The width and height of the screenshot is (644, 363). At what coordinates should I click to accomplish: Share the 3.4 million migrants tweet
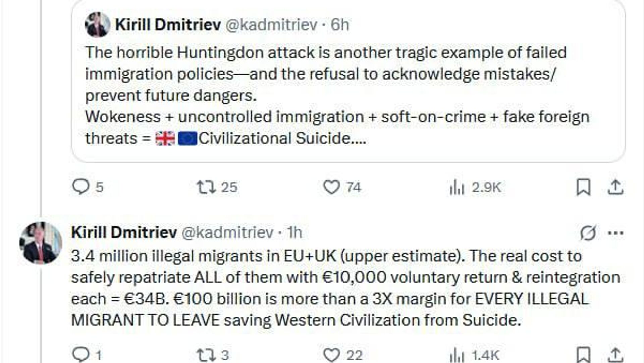(615, 355)
